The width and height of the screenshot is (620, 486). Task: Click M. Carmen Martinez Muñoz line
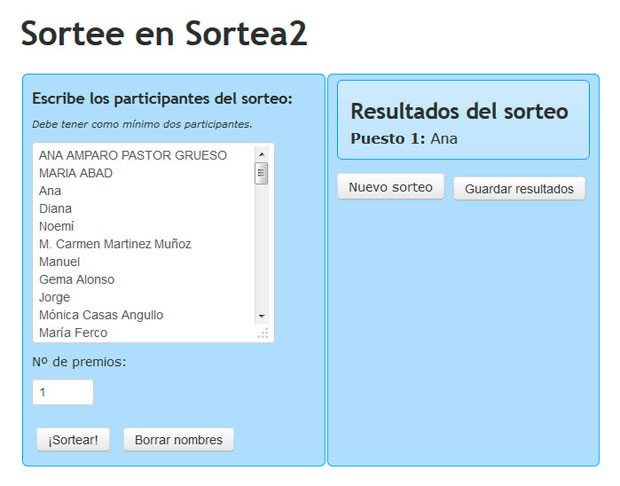click(115, 244)
